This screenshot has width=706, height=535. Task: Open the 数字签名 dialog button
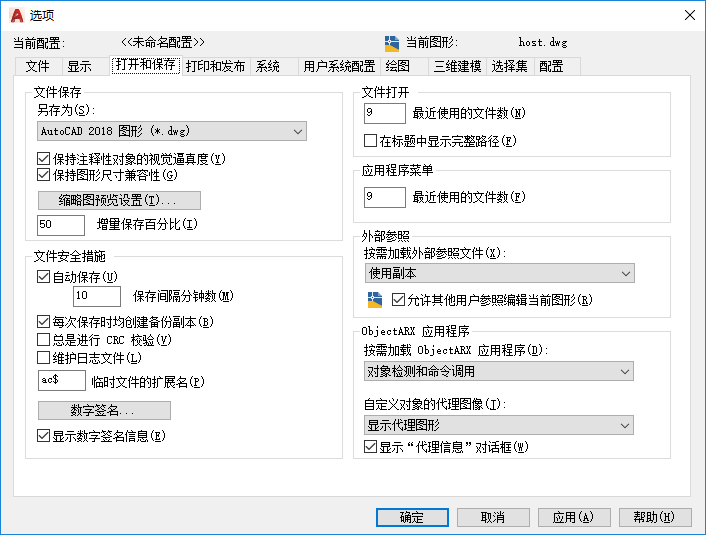coord(104,410)
